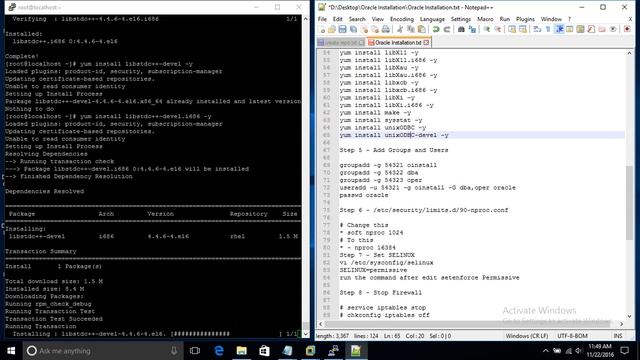Click the Notepad++ horizontal scroll-left arrow

click(320, 324)
